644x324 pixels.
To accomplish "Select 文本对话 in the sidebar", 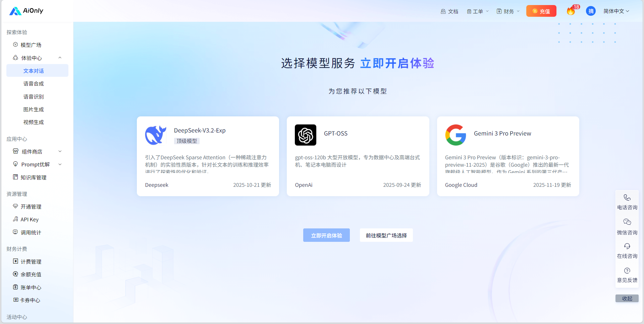I will [x=37, y=71].
